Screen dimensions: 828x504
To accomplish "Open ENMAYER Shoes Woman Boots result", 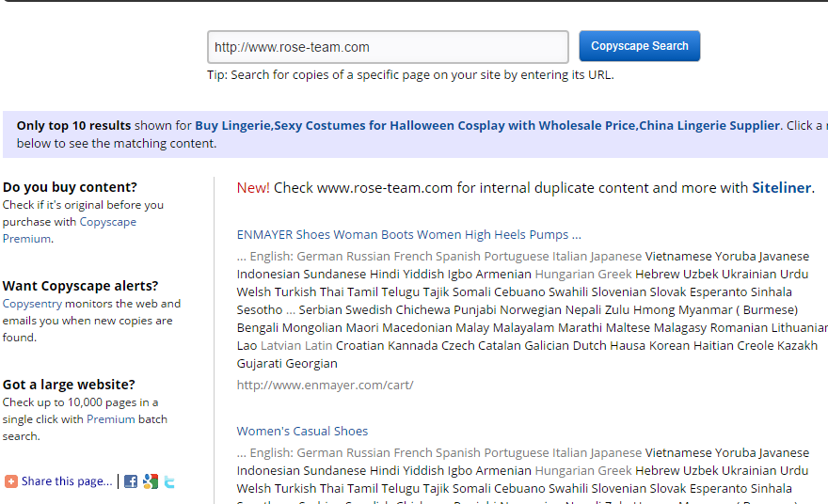I will point(408,235).
